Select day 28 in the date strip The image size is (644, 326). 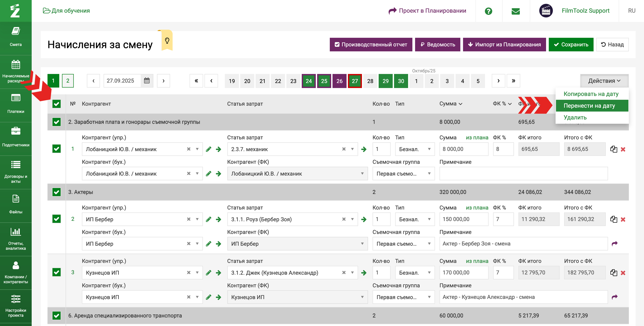coord(370,81)
